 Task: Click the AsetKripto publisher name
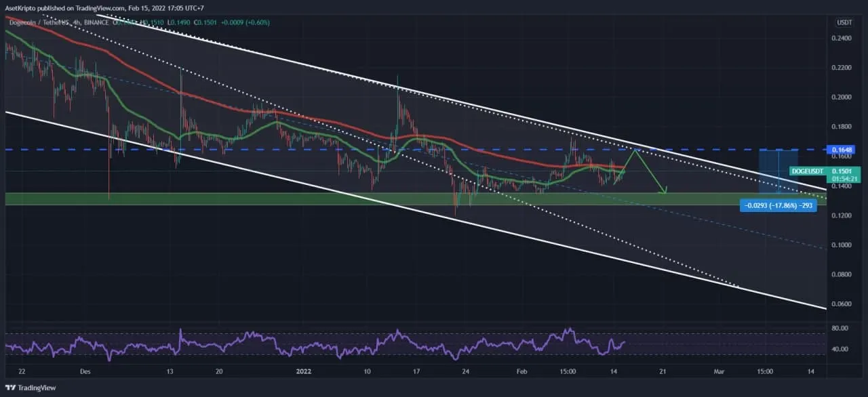(22, 8)
